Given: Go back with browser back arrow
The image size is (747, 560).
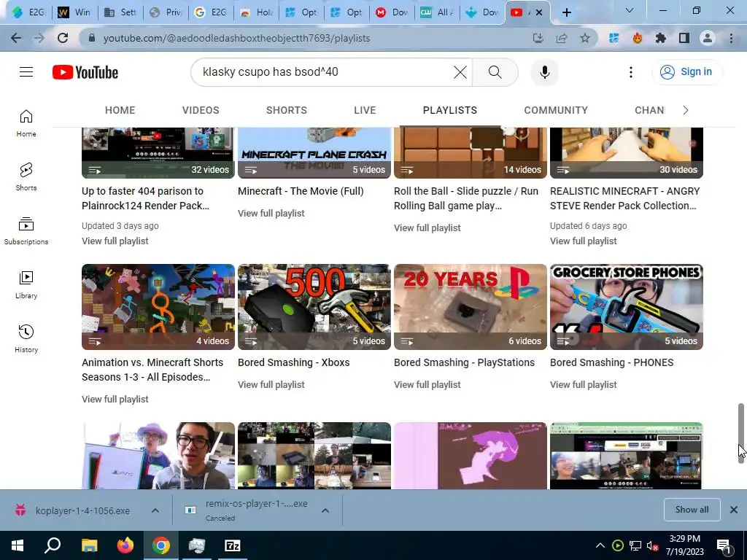Looking at the screenshot, I should point(16,38).
